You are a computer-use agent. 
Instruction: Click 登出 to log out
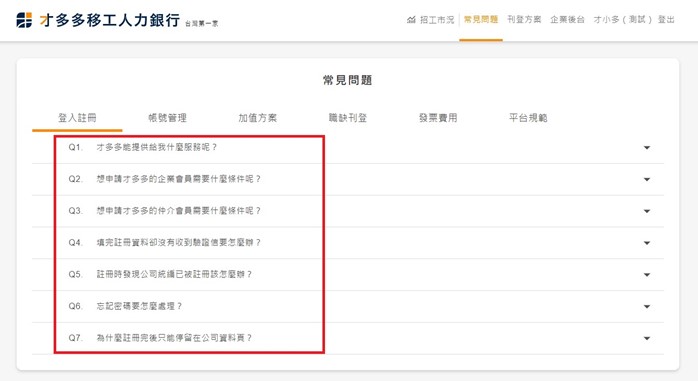pos(666,20)
